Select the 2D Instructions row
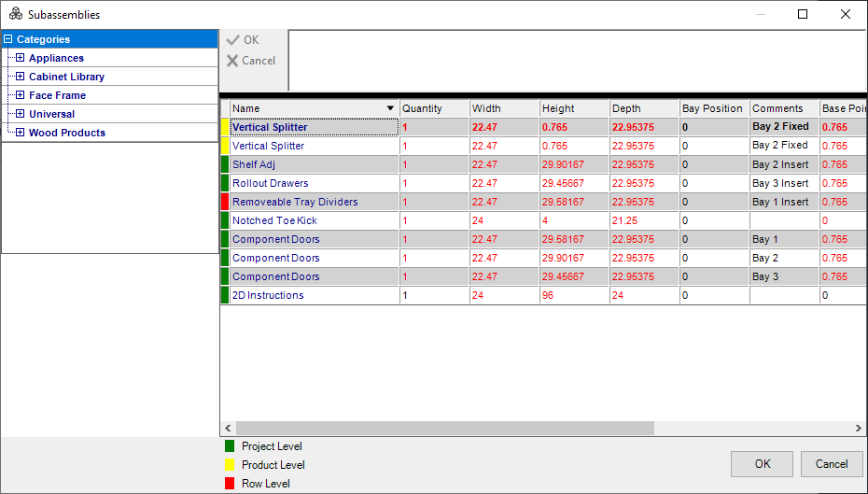 tap(543, 295)
